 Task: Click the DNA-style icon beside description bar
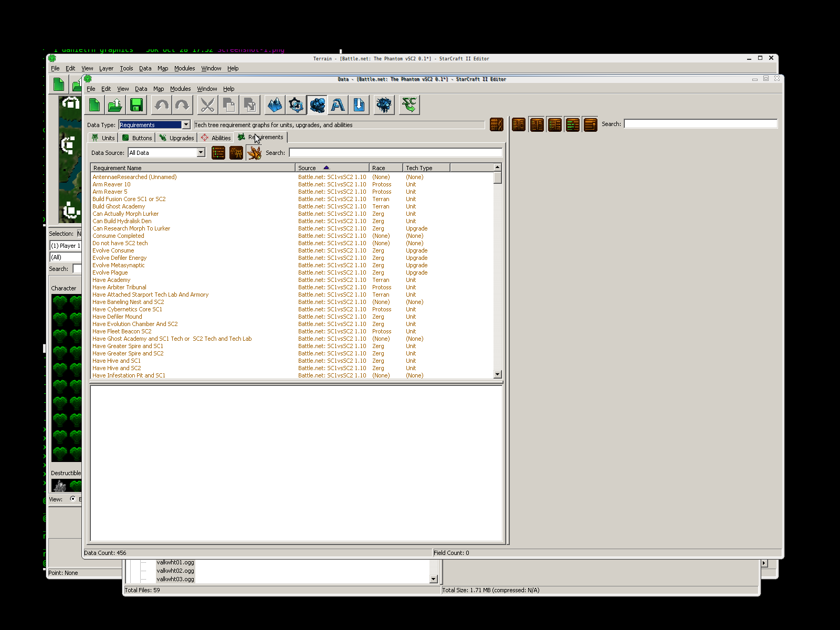click(x=496, y=124)
